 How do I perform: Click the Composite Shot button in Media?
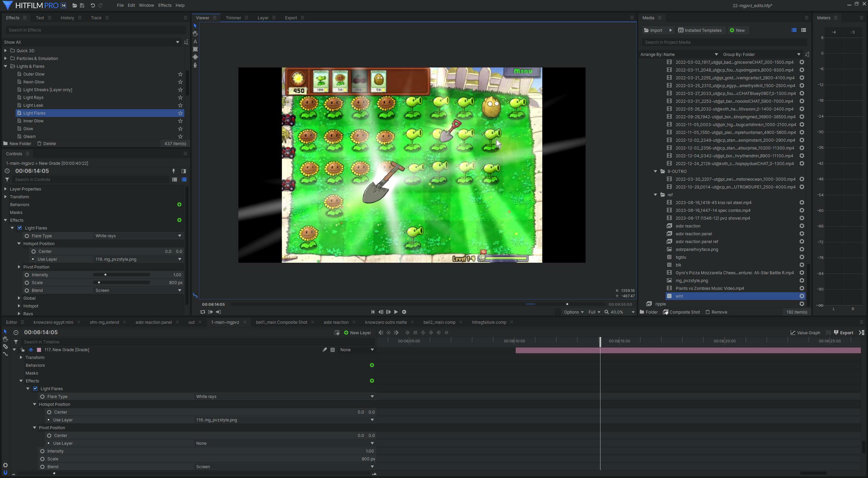coord(682,312)
